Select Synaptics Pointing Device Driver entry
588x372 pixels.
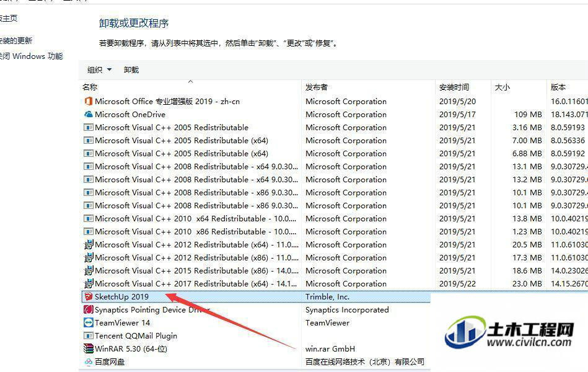tap(152, 309)
